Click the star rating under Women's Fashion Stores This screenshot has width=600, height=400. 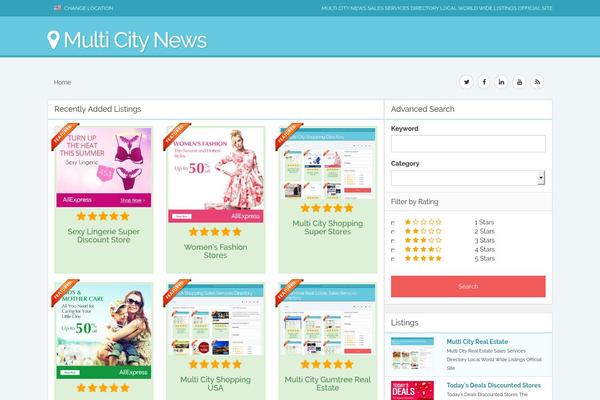click(215, 232)
